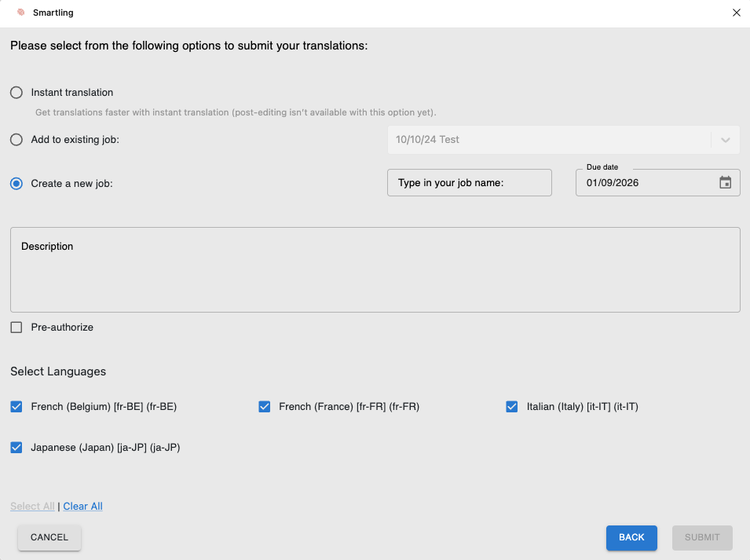
Task: Close the Smartling dialog window
Action: 736,13
